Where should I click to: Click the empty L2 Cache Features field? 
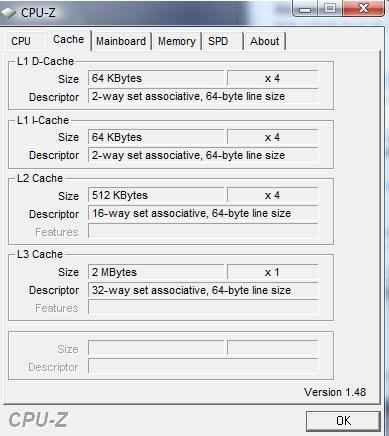[203, 231]
